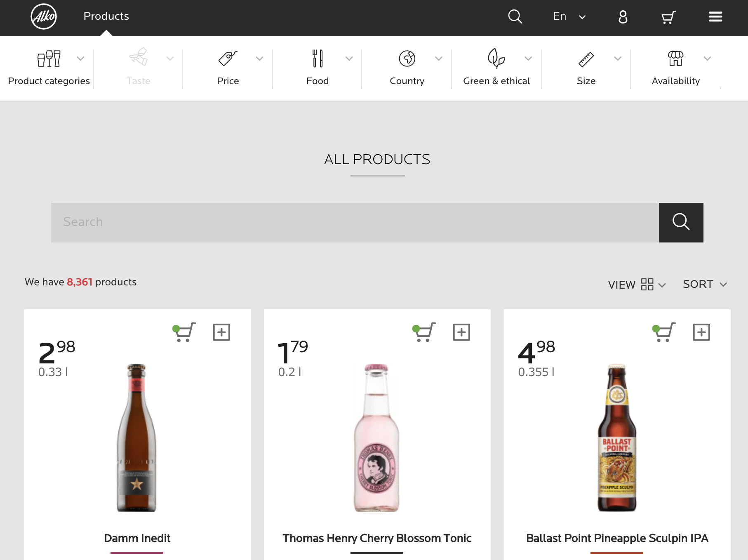Open the Thomas Henry tonic bottle image
The width and height of the screenshot is (748, 560).
(376, 438)
